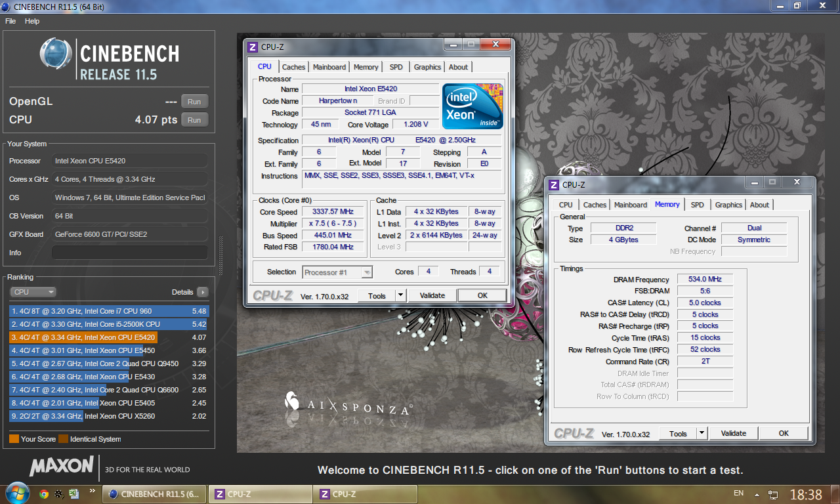Select ranking entry Intel Core i5-2500K CPU
The width and height of the screenshot is (840, 504).
point(108,324)
